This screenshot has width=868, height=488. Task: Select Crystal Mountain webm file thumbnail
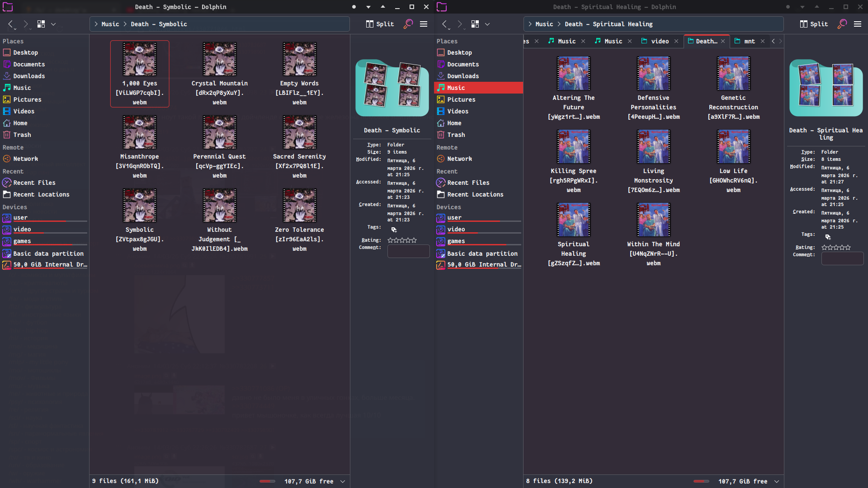pos(219,59)
